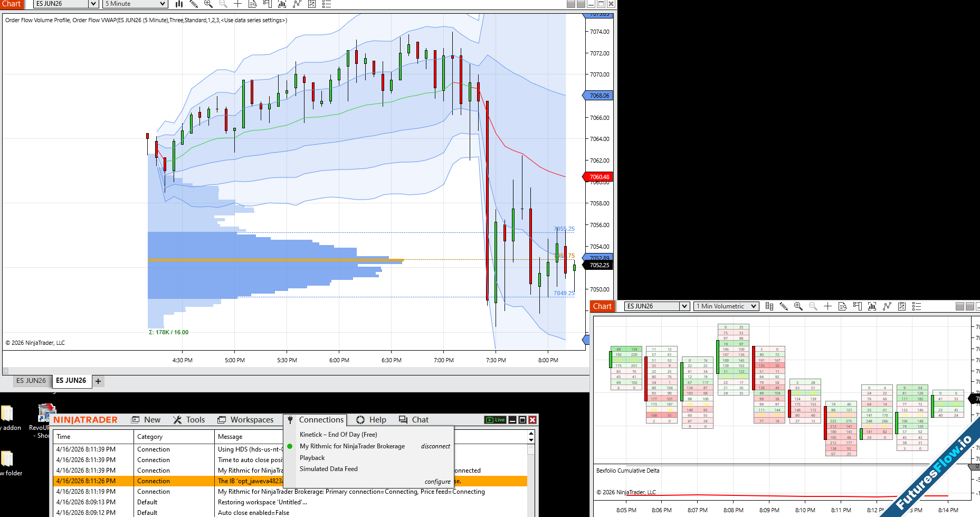The width and height of the screenshot is (980, 517).
Task: Open the 1 Min Volumetric interval dropdown
Action: click(754, 306)
